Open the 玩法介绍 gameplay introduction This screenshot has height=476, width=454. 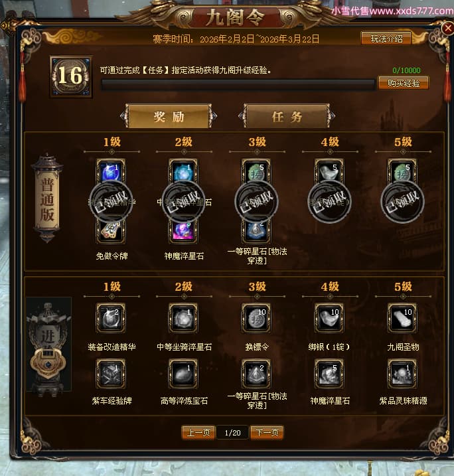point(386,39)
